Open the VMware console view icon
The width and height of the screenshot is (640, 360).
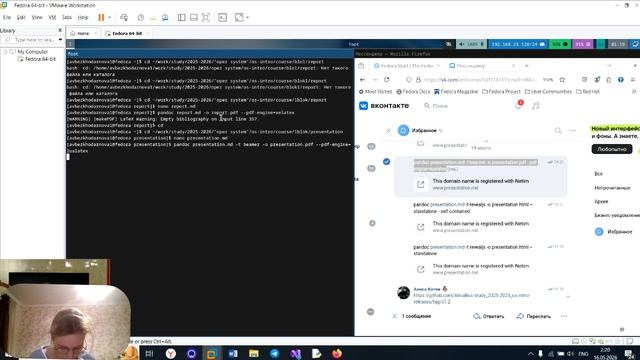coord(222,18)
